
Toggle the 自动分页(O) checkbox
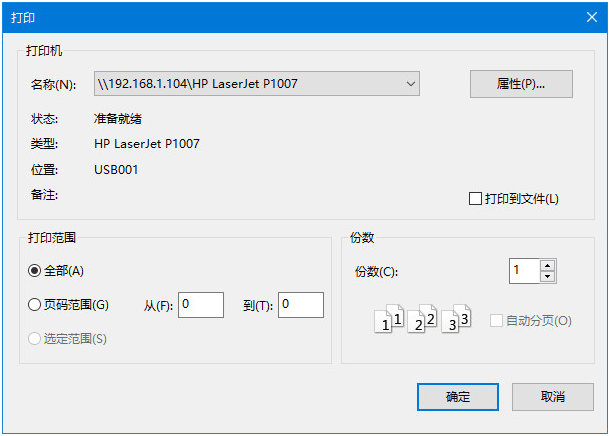tap(497, 321)
